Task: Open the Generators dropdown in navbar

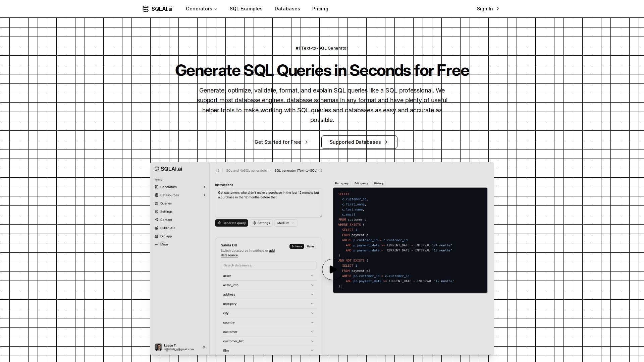Action: click(201, 9)
